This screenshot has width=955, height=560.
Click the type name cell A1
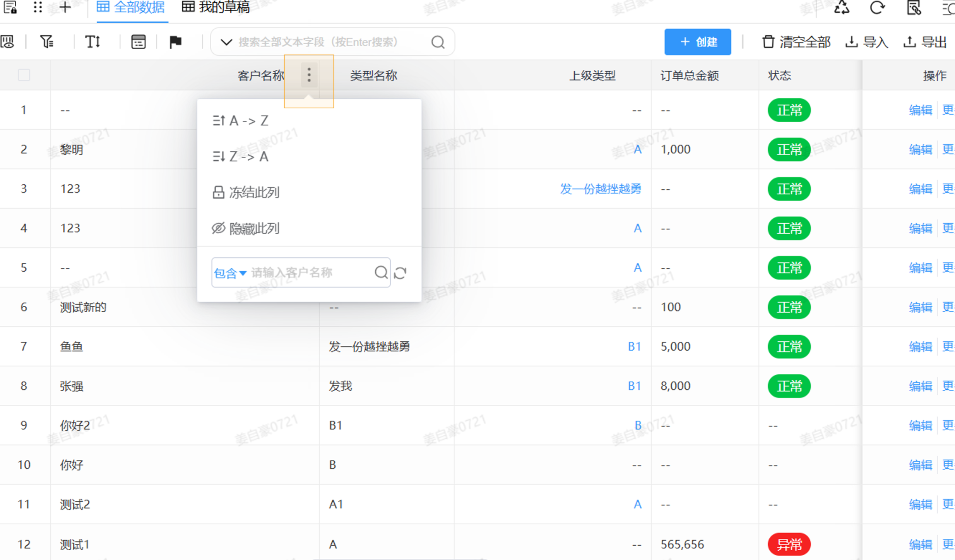tap(336, 504)
